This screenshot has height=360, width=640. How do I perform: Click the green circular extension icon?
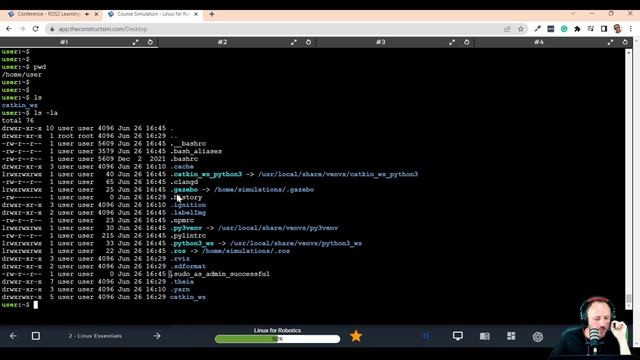pyautogui.click(x=564, y=29)
